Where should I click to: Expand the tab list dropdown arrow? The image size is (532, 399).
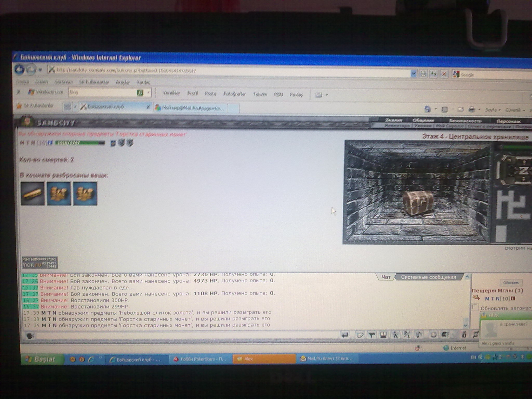[x=75, y=107]
